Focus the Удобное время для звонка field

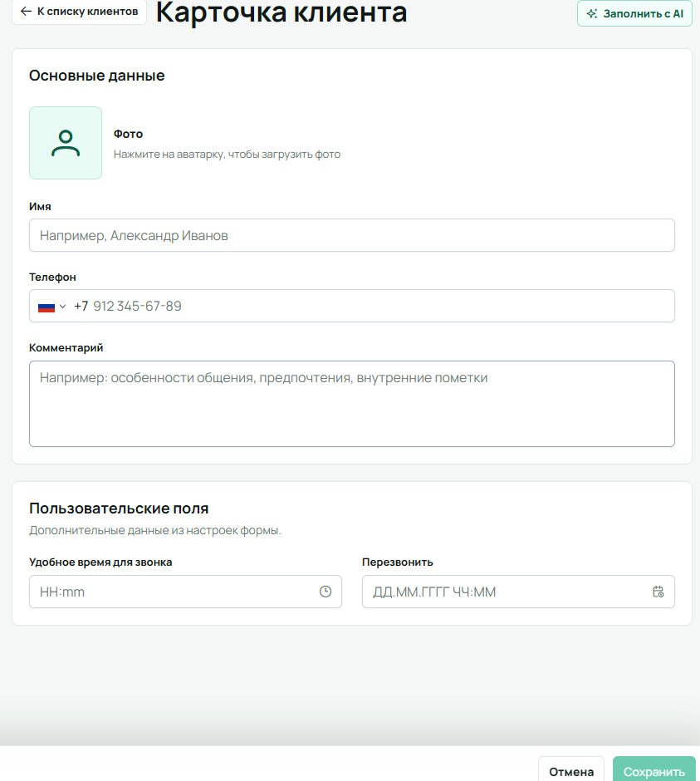186,592
